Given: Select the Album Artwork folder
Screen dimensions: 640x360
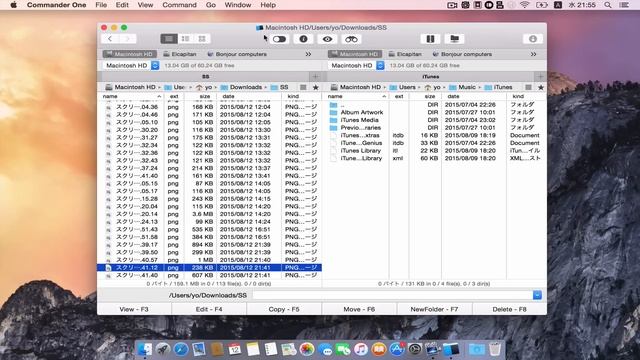Looking at the screenshot, I should (x=434, y=112).
